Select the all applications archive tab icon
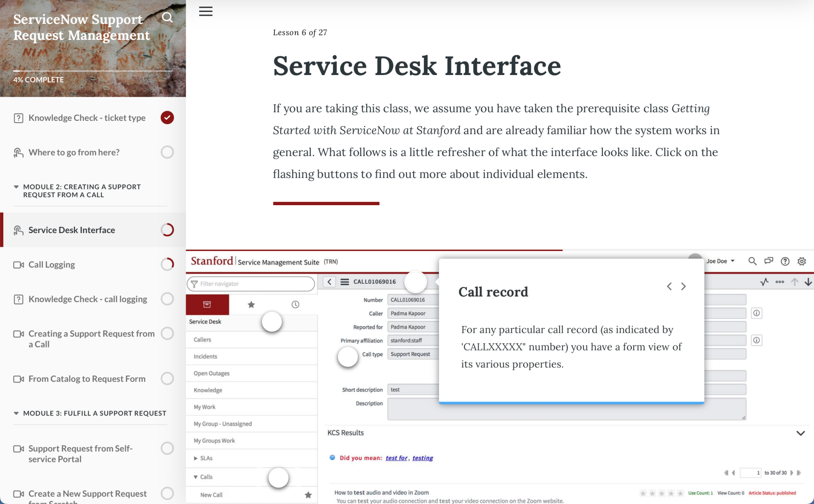The width and height of the screenshot is (814, 504). tap(207, 304)
